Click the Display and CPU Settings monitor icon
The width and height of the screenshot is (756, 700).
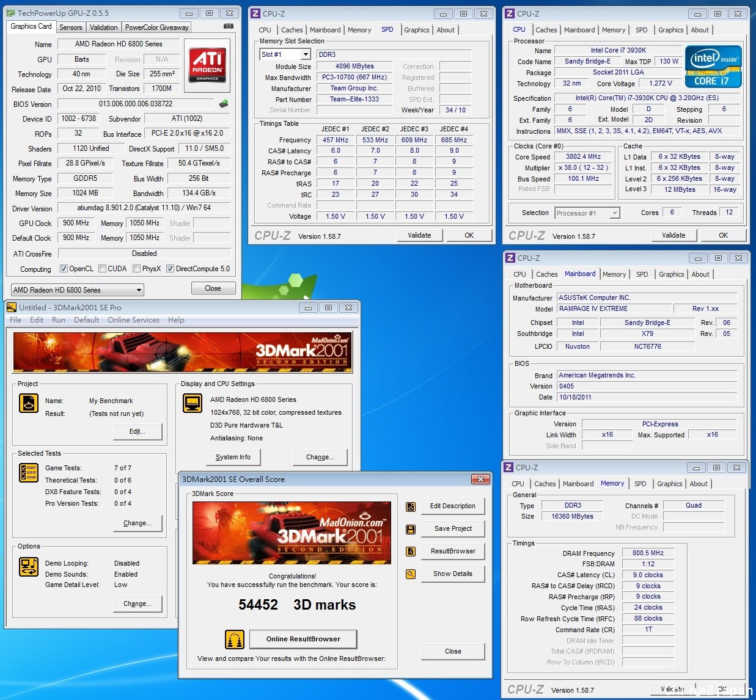[x=193, y=403]
